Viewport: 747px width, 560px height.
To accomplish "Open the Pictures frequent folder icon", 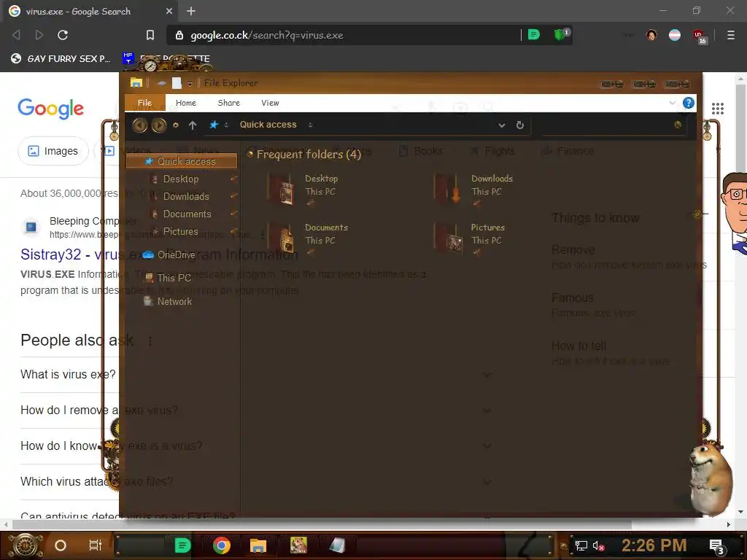I will [x=447, y=238].
